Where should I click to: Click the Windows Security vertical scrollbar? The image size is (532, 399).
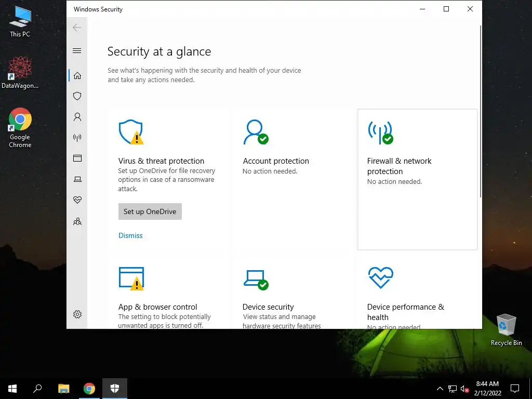pos(480,111)
